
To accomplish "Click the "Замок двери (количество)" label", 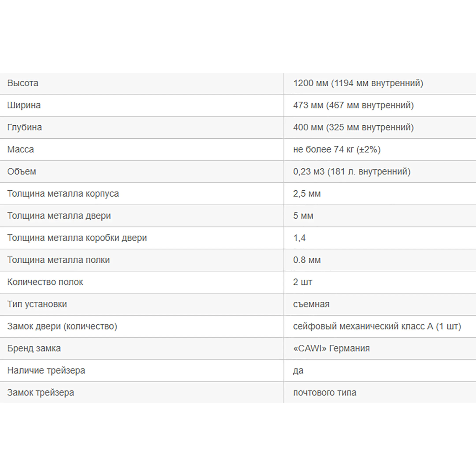I will pos(62,326).
